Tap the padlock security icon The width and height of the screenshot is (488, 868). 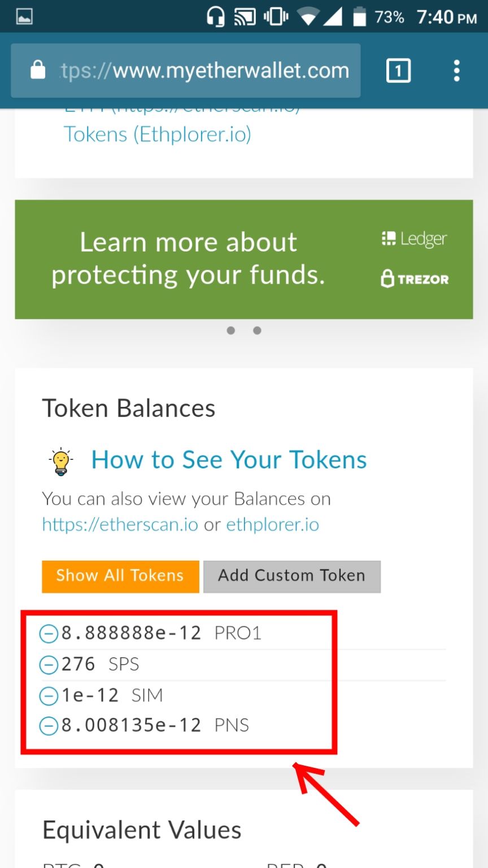(38, 71)
